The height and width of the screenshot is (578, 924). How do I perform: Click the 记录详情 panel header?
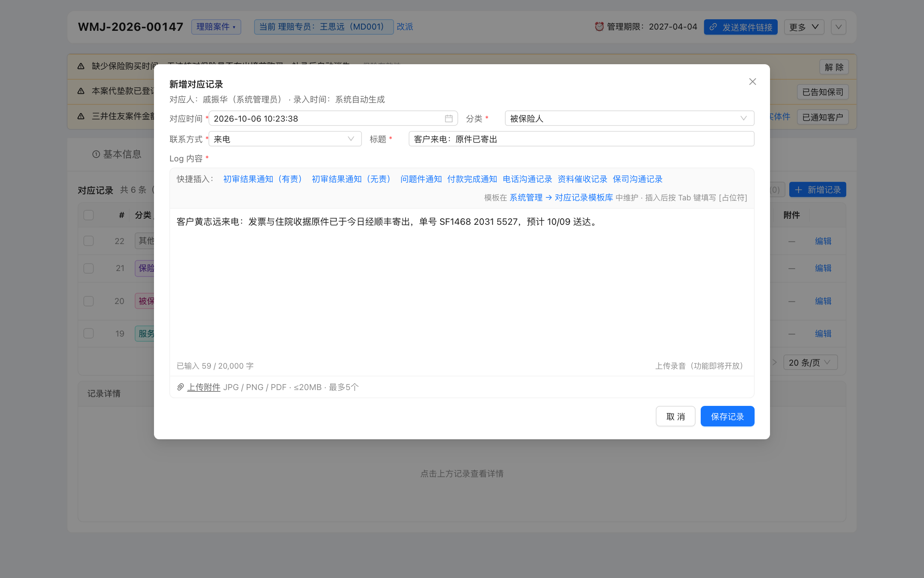(x=104, y=393)
